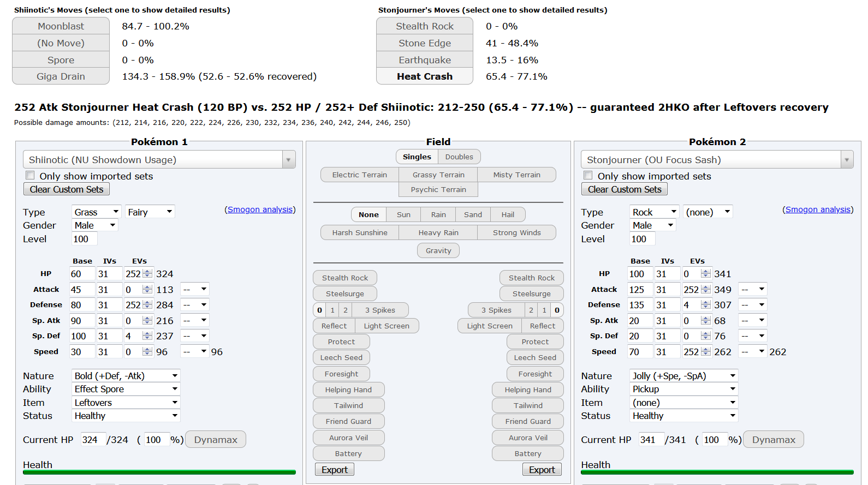The image size is (868, 485).
Task: Open Pokémon 1 primary type Grass dropdown
Action: pos(97,212)
